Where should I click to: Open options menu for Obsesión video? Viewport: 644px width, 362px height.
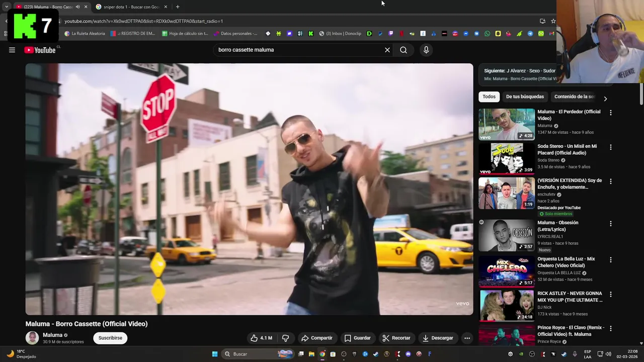point(611,224)
